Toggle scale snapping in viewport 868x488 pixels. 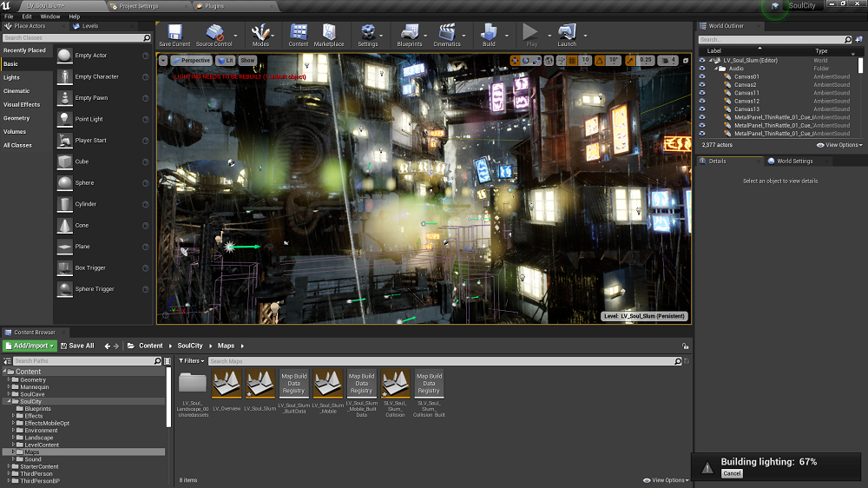point(630,61)
